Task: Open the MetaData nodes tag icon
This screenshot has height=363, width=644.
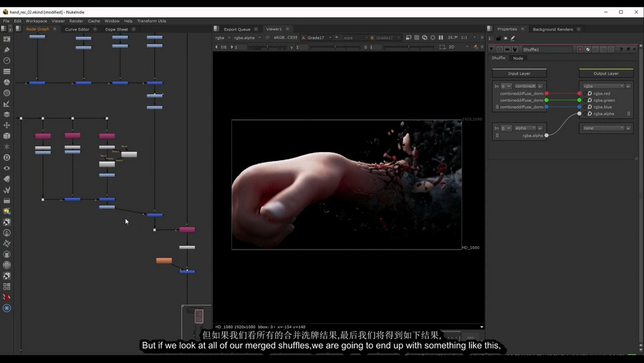Action: pos(6,179)
